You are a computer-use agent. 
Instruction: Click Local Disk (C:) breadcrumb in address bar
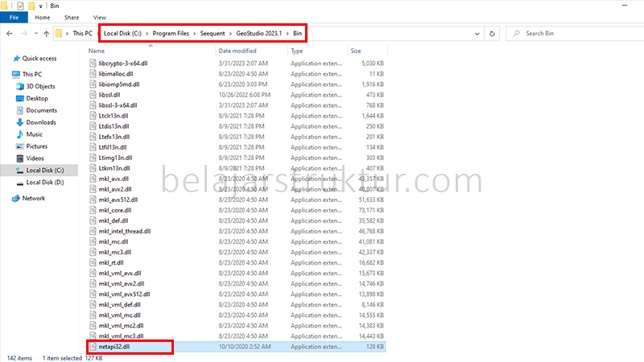(x=122, y=33)
